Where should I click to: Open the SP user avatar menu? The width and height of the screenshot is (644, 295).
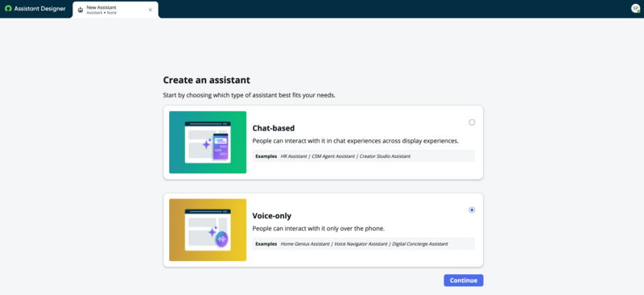[x=635, y=9]
